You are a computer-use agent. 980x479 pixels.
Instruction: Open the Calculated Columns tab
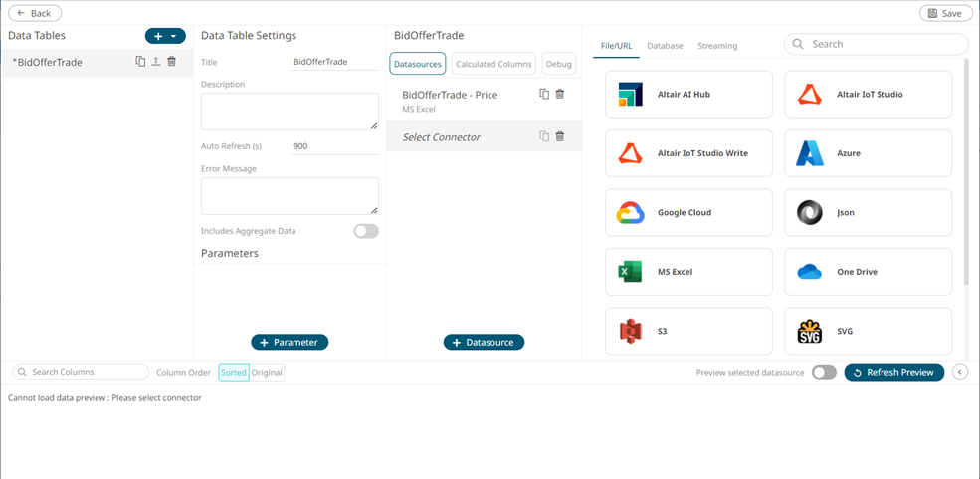493,64
